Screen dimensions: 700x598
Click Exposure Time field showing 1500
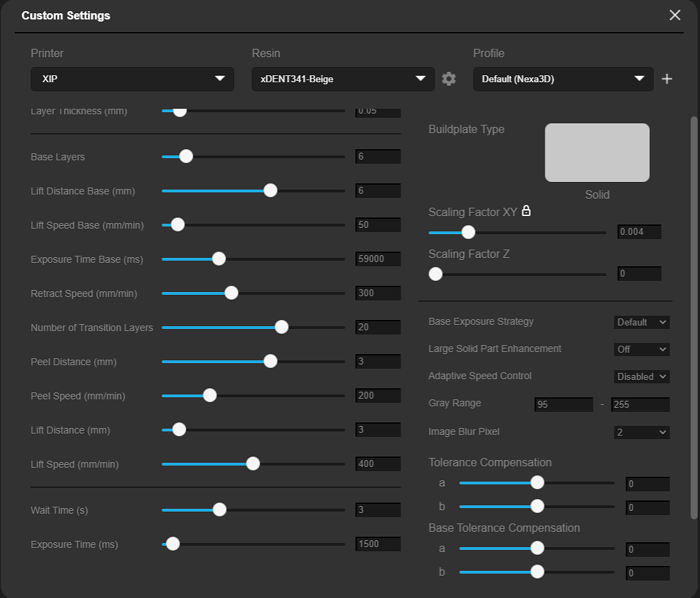(x=378, y=544)
